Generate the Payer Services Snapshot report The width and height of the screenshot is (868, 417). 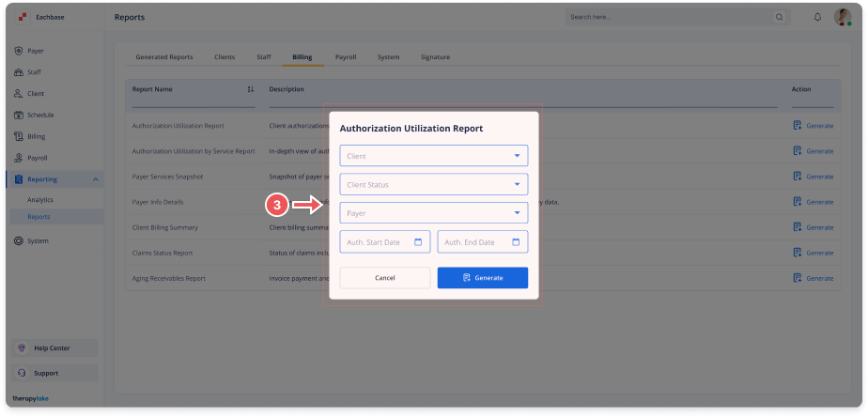814,177
